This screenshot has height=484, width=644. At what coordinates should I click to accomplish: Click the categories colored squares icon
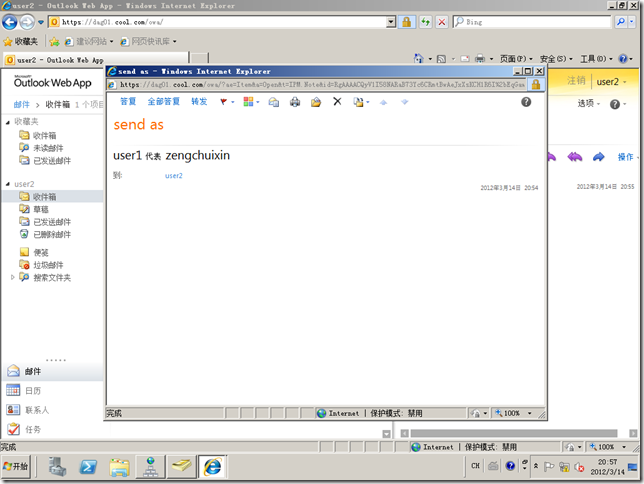click(248, 102)
